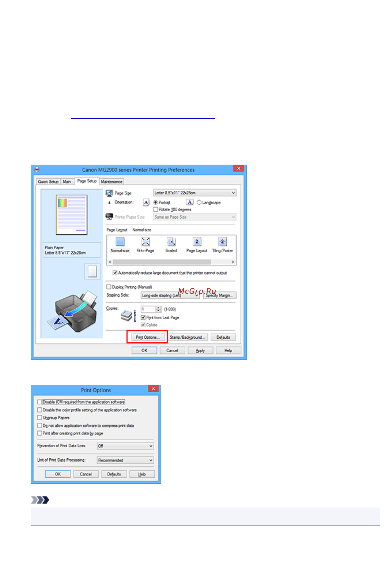Click Defaults in Print Options dialog
Screen dimensions: 392x582
pos(114,474)
